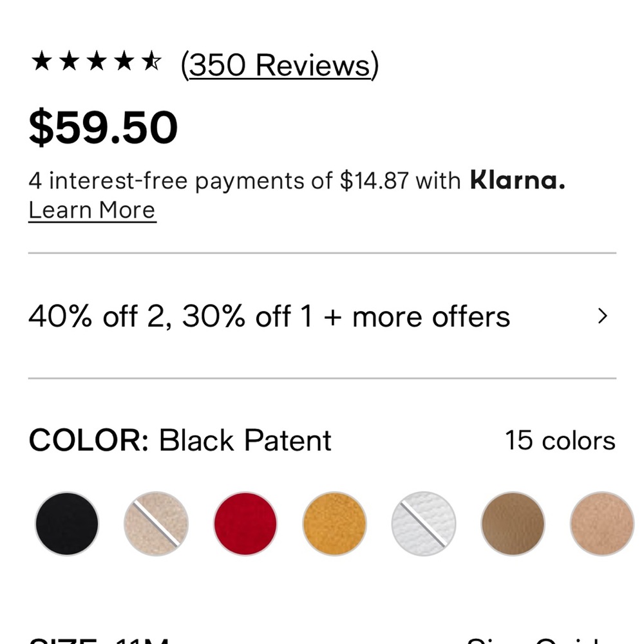Viewport: 644px width, 644px height.
Task: Click the second rating star
Action: pyautogui.click(x=69, y=62)
